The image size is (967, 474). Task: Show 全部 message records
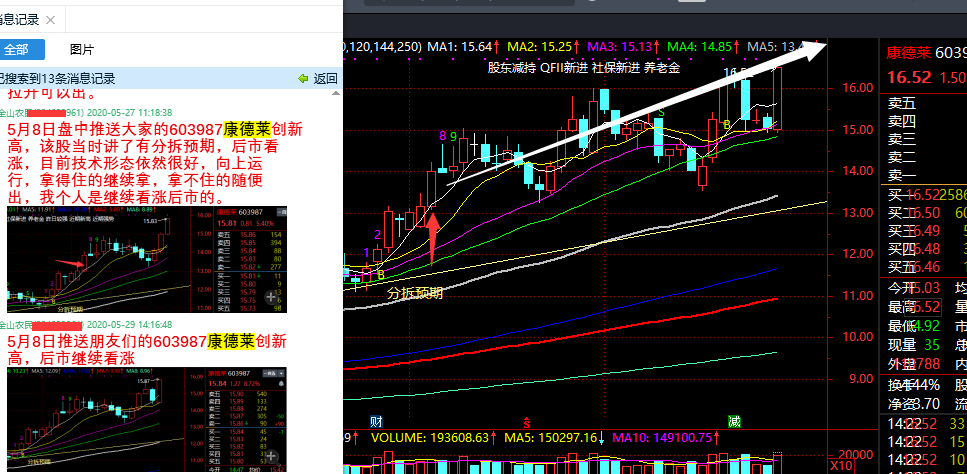tap(22, 50)
